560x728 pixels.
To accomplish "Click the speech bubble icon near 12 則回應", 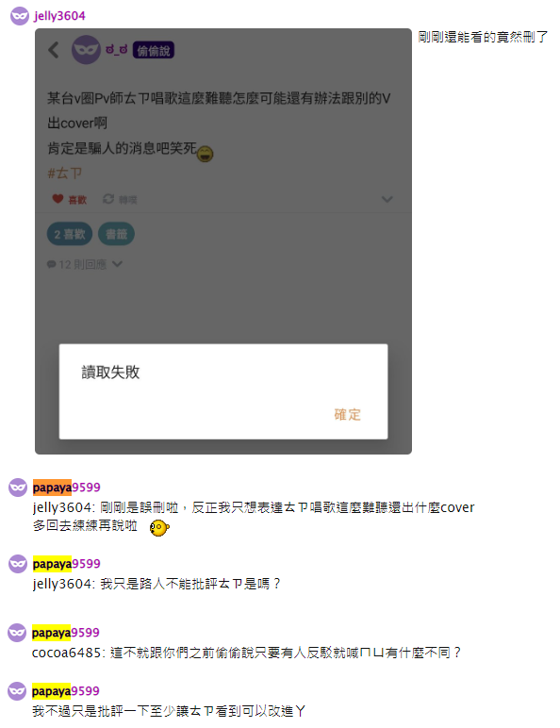I will click(x=51, y=264).
